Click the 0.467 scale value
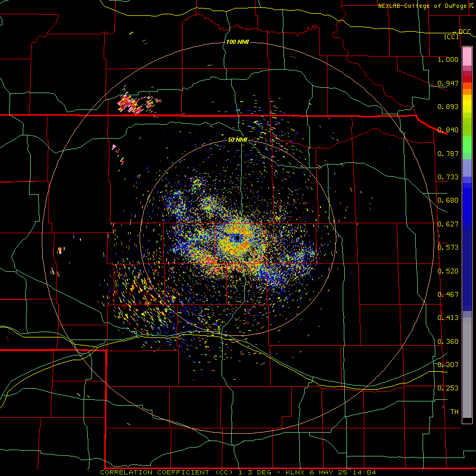Screen dimensions: 476x476 pos(448,295)
